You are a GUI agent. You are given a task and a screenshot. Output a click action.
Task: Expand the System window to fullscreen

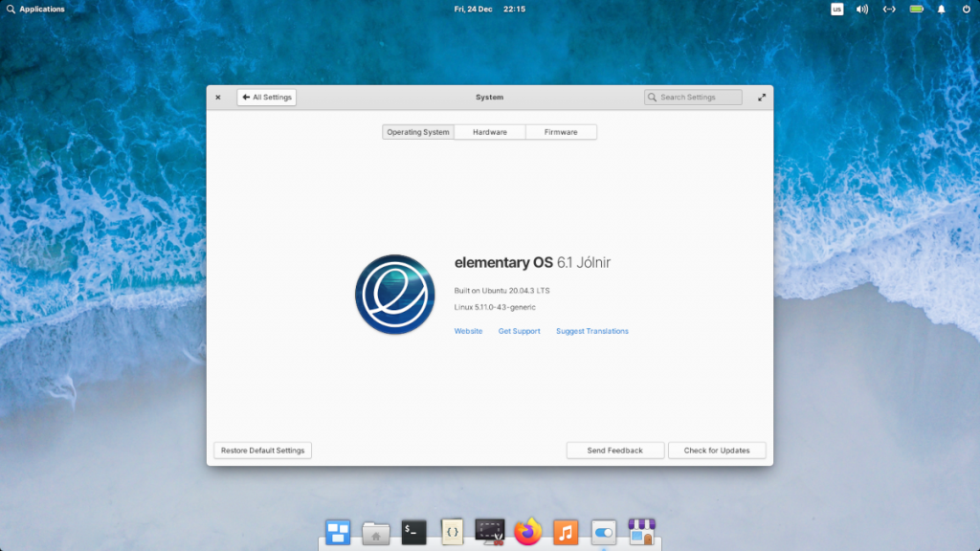(x=762, y=97)
